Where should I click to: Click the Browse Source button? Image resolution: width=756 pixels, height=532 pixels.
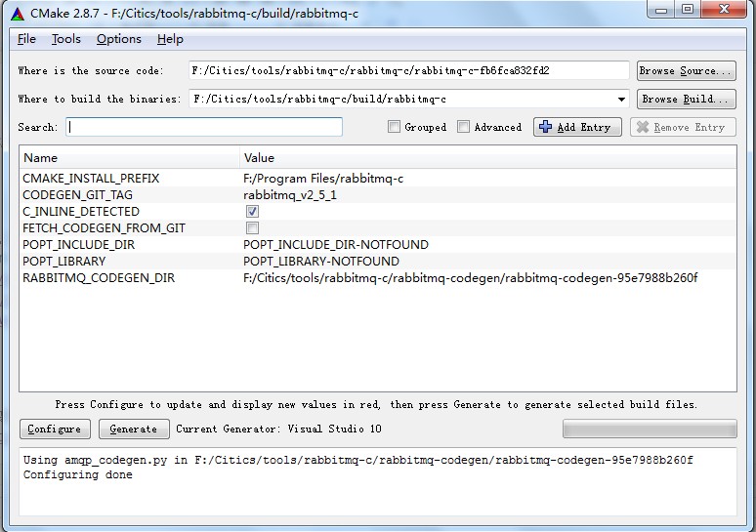686,71
